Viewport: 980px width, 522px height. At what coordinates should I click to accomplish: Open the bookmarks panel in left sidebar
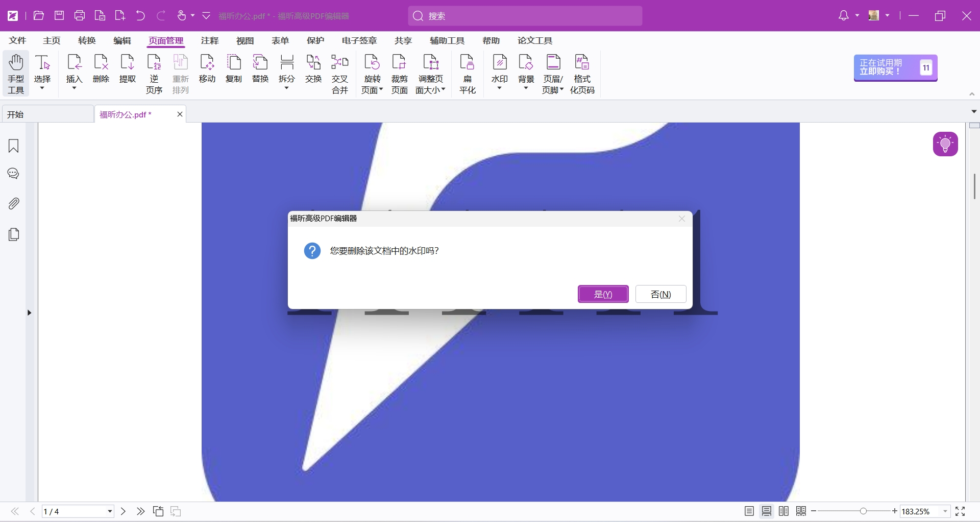click(x=14, y=146)
